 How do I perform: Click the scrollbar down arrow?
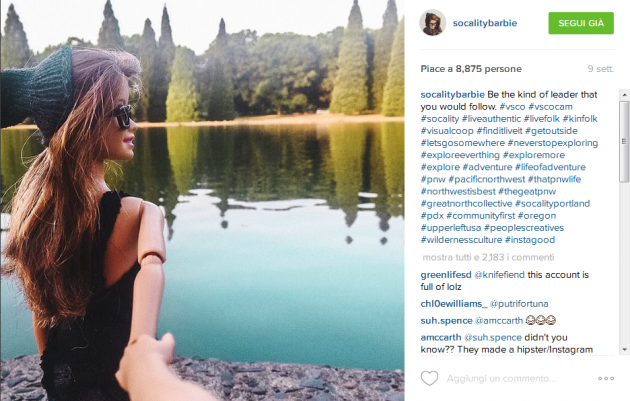[624, 349]
